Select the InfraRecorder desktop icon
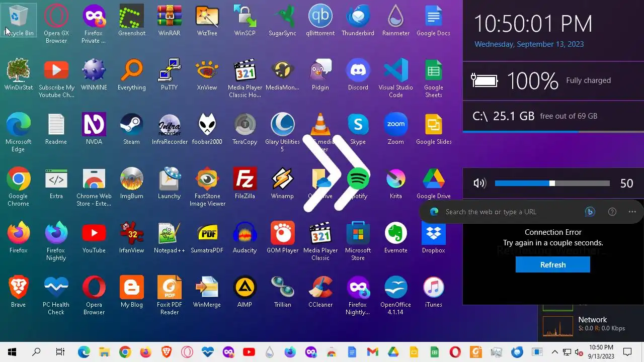This screenshot has height=362, width=644. click(x=170, y=129)
